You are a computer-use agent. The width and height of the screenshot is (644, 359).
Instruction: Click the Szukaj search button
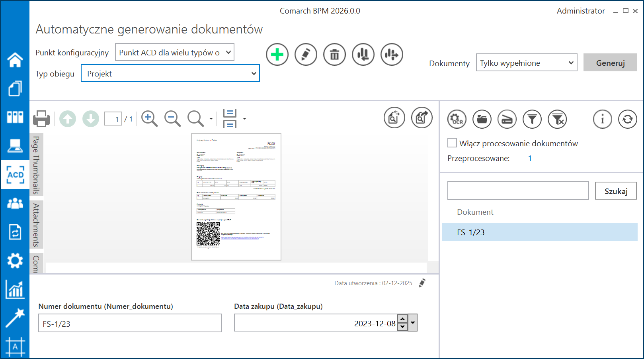point(616,191)
